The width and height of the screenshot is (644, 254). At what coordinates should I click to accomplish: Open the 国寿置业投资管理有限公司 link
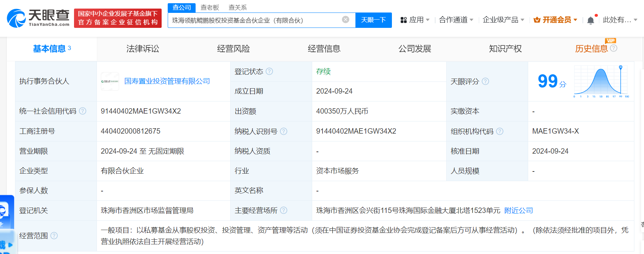(x=167, y=81)
